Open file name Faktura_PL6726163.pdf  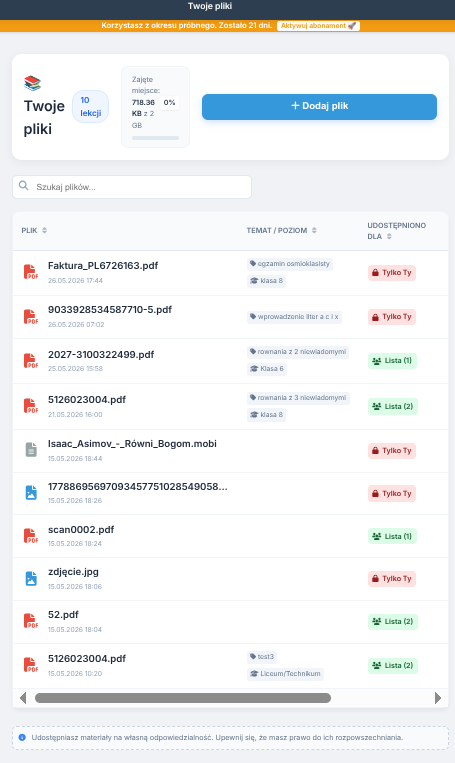click(x=103, y=266)
